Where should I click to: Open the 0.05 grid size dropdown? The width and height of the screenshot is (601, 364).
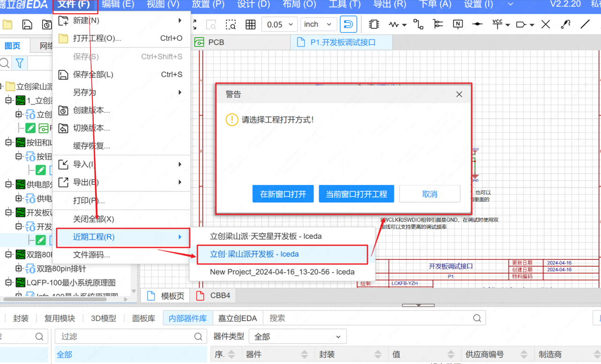(279, 24)
